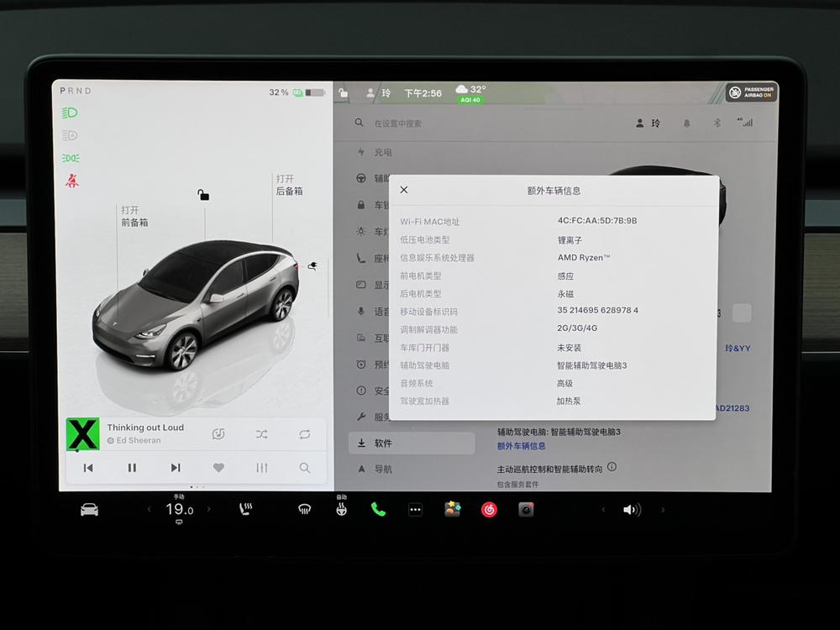This screenshot has height=630, width=840.
Task: Tap the Wi-Fi MAC address 4C:FC:AA:5D:7B:9B
Action: [x=597, y=221]
